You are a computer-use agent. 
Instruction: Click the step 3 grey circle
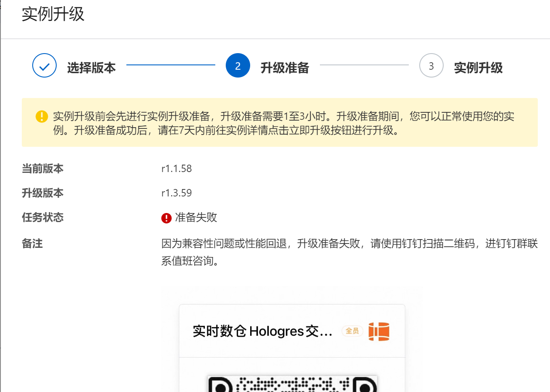pyautogui.click(x=431, y=66)
